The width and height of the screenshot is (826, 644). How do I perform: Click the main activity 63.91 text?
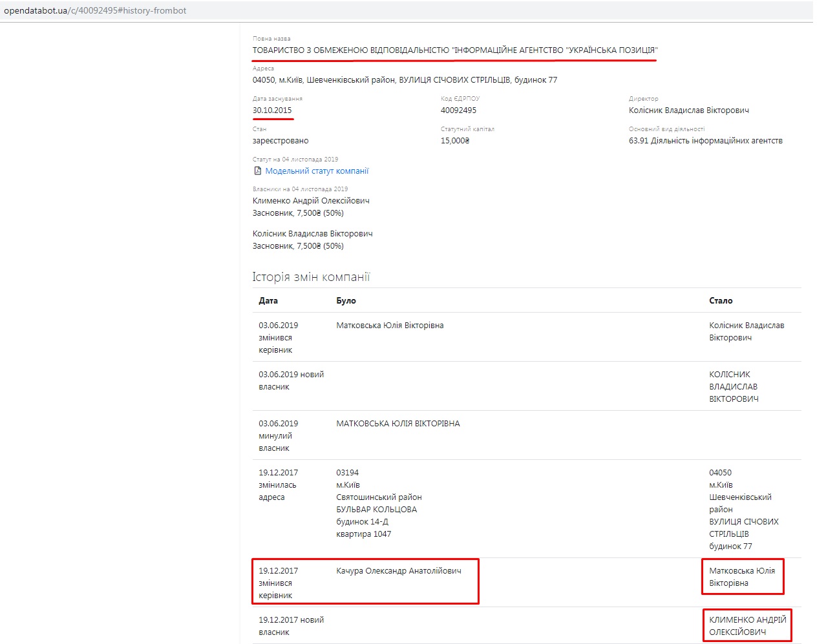pos(705,141)
